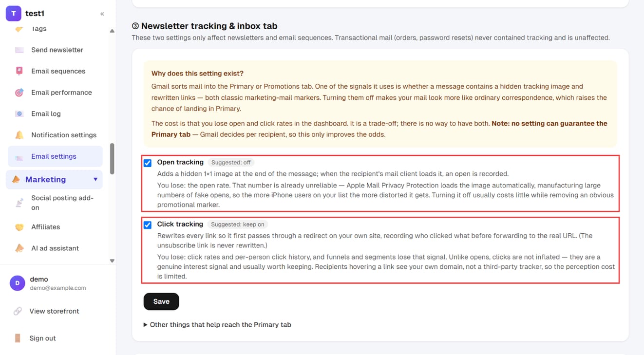Open Send newsletter menu item
644x355 pixels.
(x=56, y=50)
